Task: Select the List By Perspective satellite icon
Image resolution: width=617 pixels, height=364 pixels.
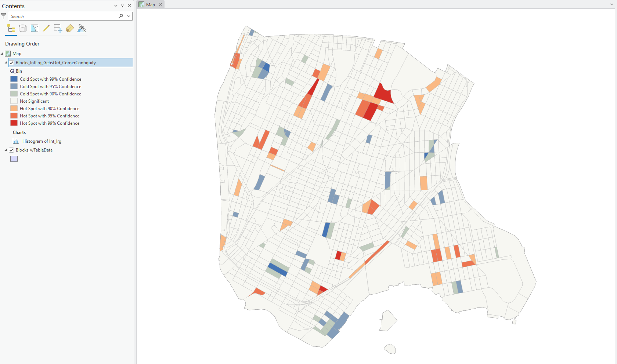Action: [x=81, y=28]
